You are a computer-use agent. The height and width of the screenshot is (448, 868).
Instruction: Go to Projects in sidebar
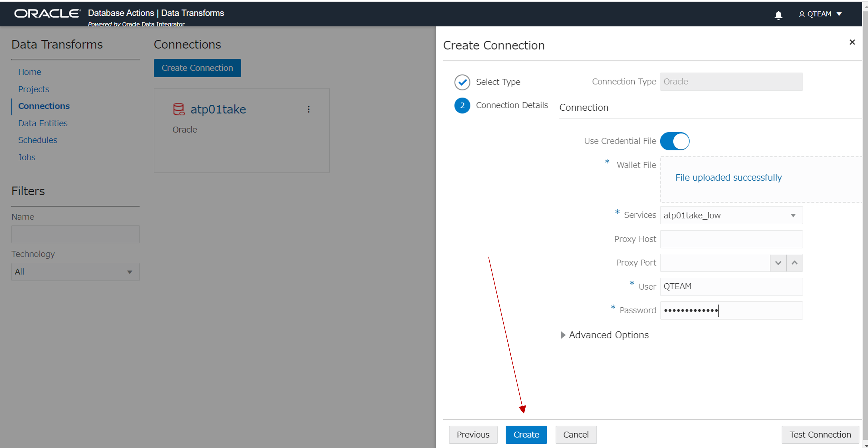[x=33, y=89]
